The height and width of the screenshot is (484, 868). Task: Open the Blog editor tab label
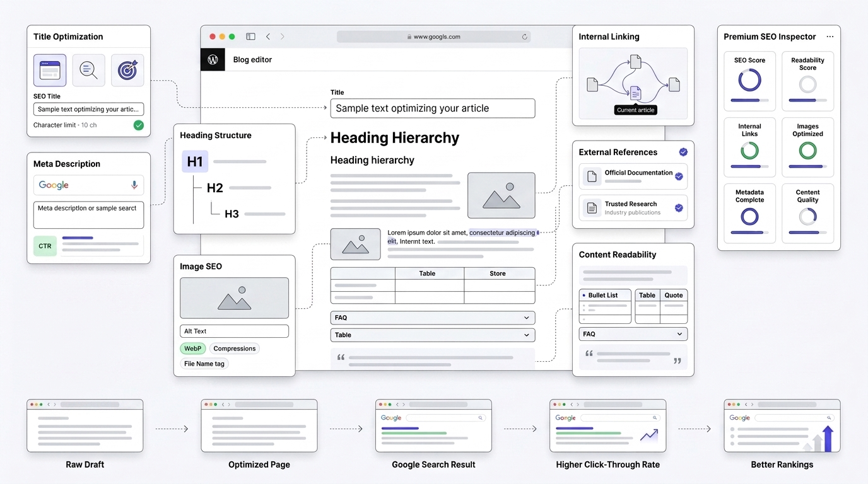coord(252,60)
